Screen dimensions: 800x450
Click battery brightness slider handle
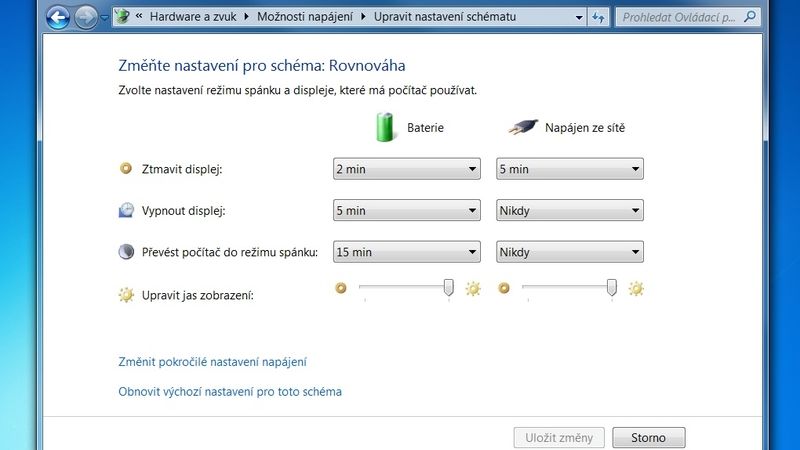tap(448, 288)
